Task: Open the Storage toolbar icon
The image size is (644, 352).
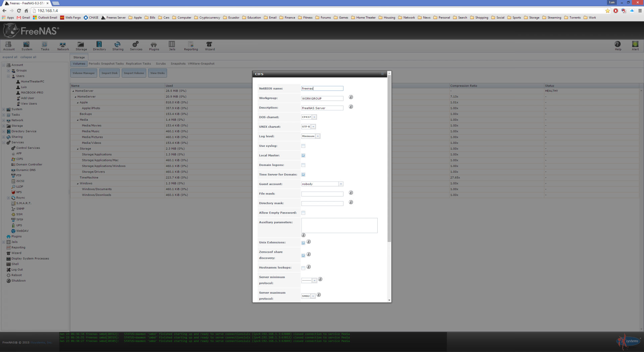Action: pos(81,46)
